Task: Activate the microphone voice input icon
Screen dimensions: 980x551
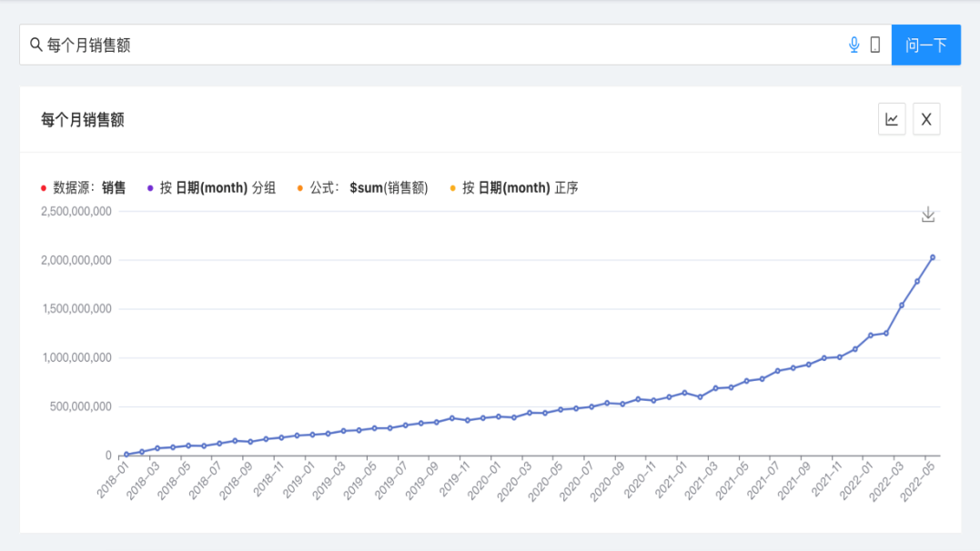Action: [x=854, y=45]
